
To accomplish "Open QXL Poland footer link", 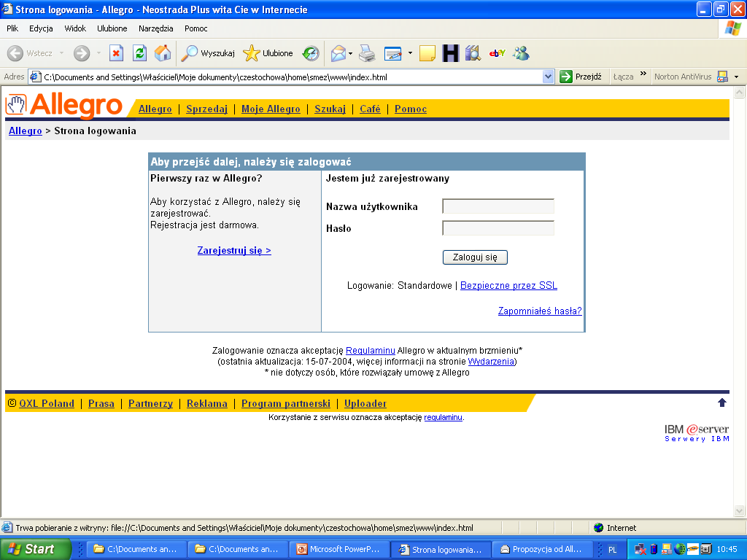I will (47, 403).
